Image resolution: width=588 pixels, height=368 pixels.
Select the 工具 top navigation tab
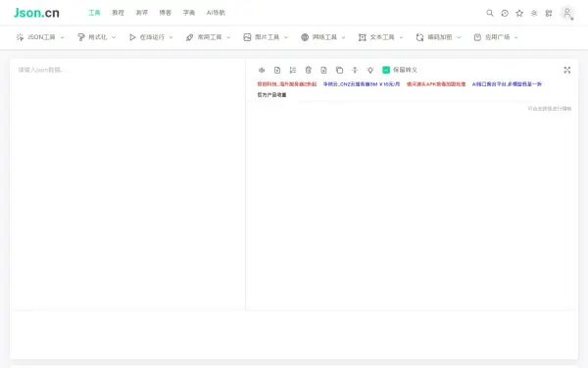[94, 13]
